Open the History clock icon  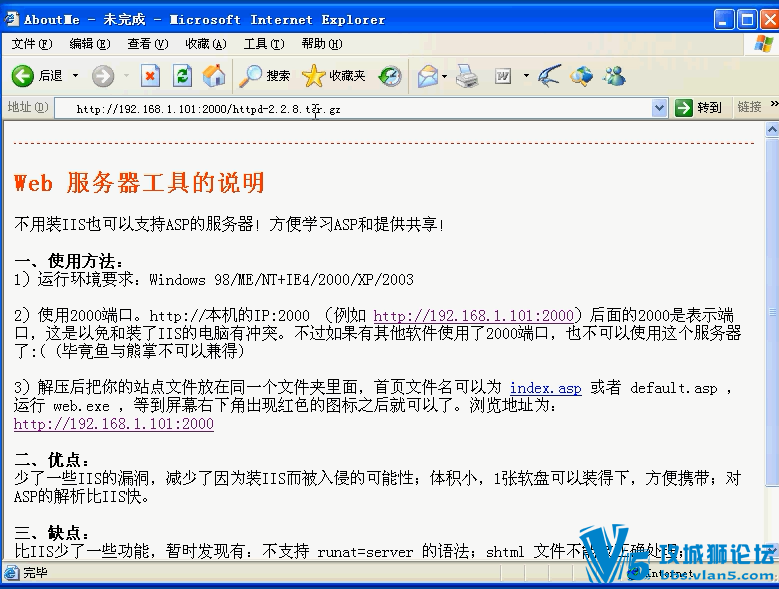pos(390,76)
